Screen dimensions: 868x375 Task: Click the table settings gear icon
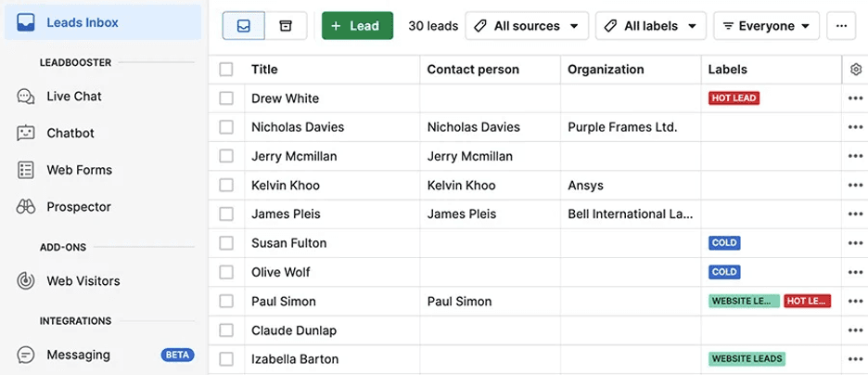click(855, 70)
